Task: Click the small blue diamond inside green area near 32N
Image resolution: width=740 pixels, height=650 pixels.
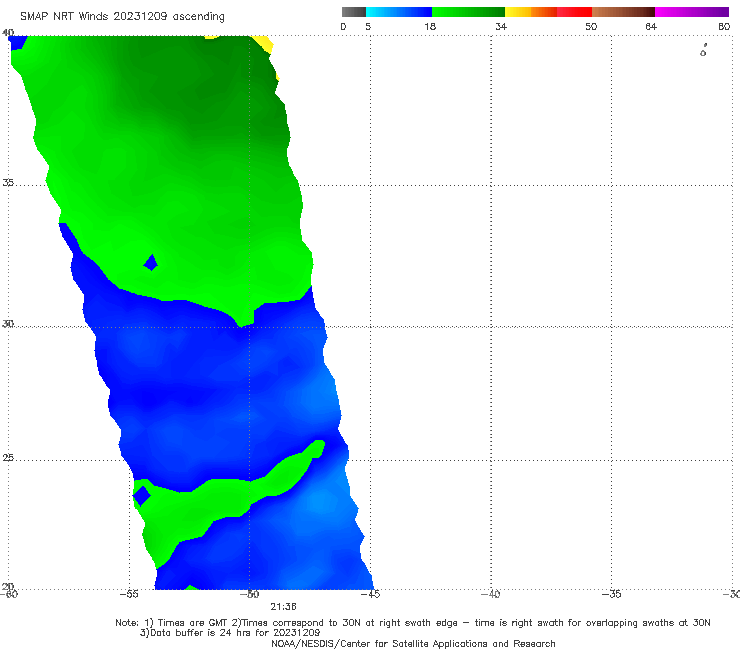Action: pos(151,262)
